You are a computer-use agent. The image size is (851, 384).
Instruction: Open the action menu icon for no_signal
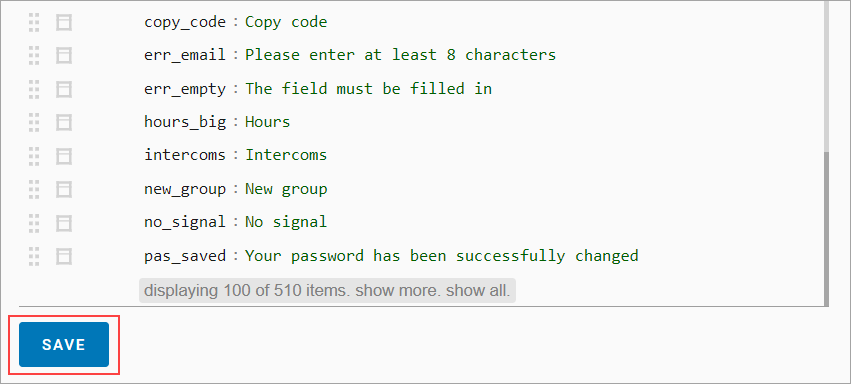[x=64, y=222]
